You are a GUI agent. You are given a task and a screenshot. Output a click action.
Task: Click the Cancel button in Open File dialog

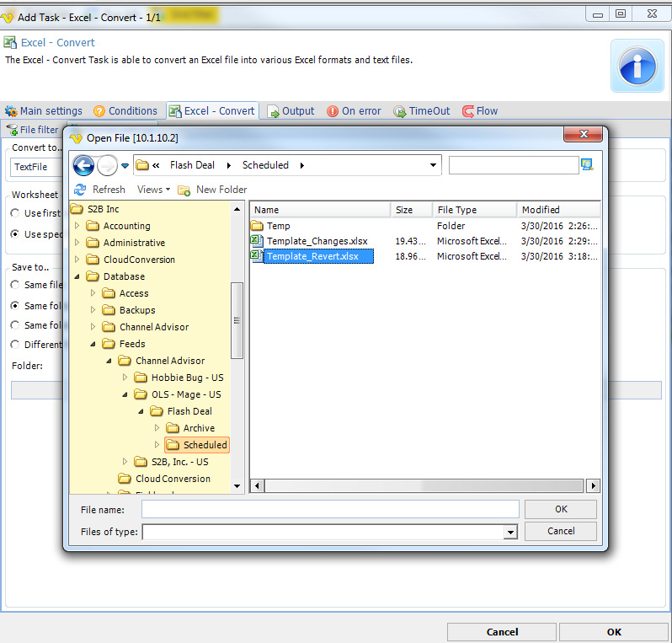click(x=560, y=531)
